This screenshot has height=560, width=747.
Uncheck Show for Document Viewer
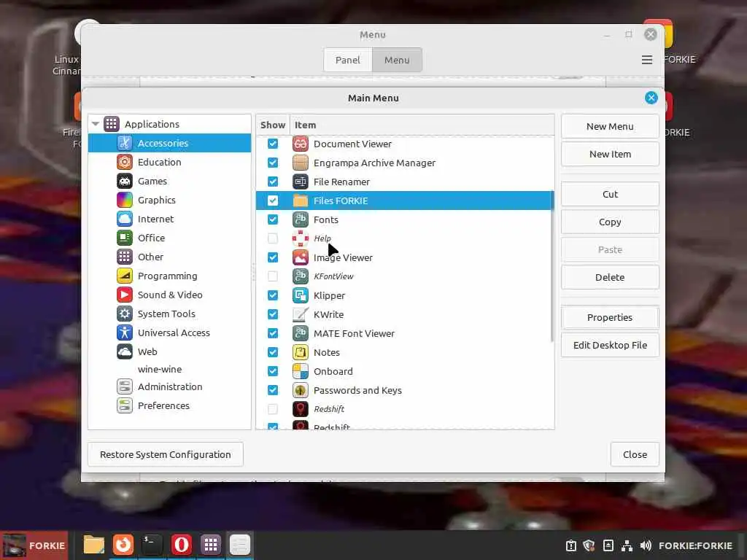click(273, 144)
